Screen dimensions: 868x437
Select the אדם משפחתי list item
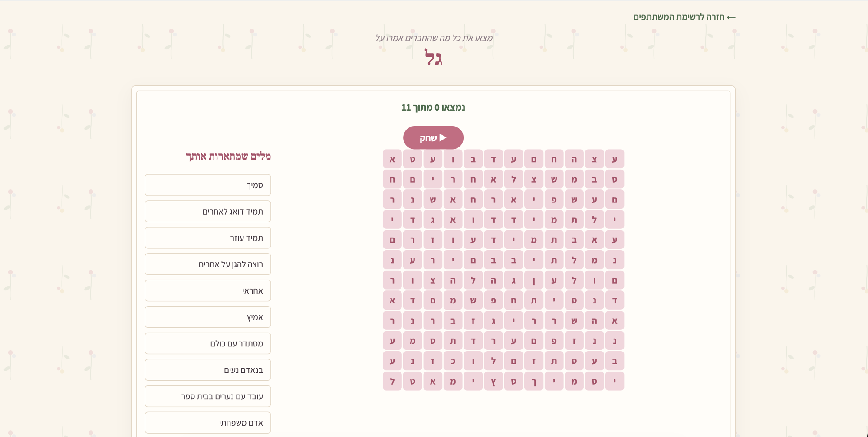[208, 423]
